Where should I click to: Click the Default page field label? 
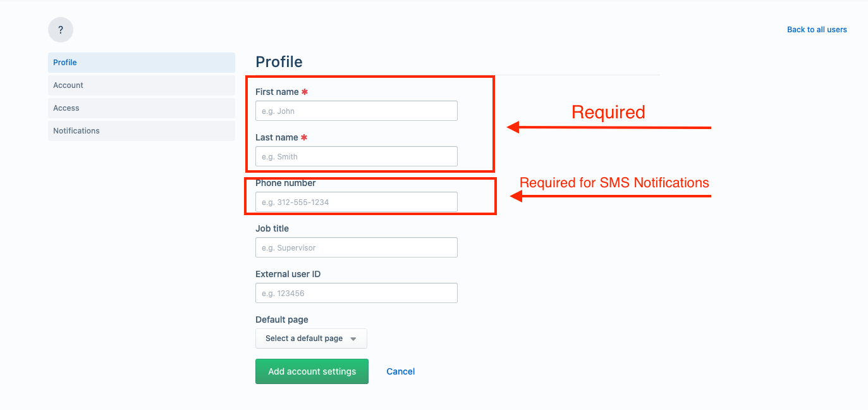pyautogui.click(x=282, y=320)
